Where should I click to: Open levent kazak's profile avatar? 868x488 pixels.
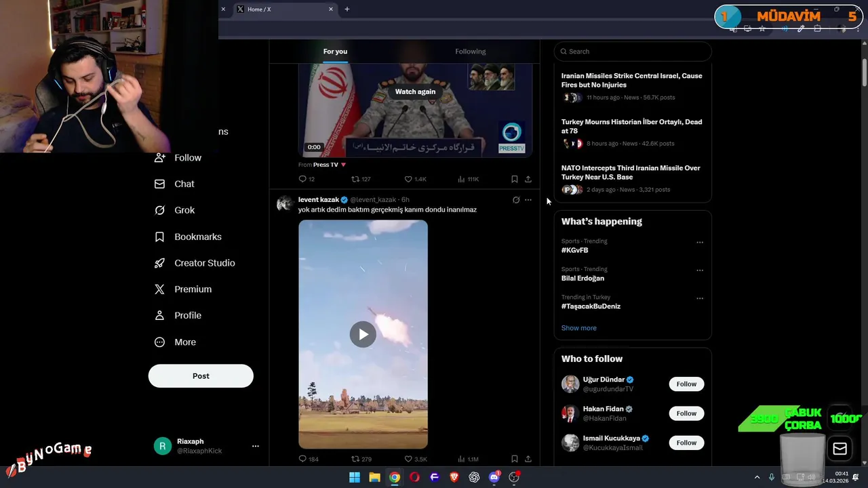[x=285, y=203]
